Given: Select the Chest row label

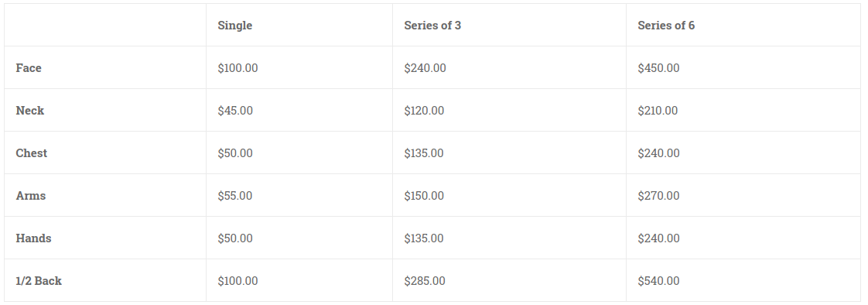Looking at the screenshot, I should (x=32, y=153).
